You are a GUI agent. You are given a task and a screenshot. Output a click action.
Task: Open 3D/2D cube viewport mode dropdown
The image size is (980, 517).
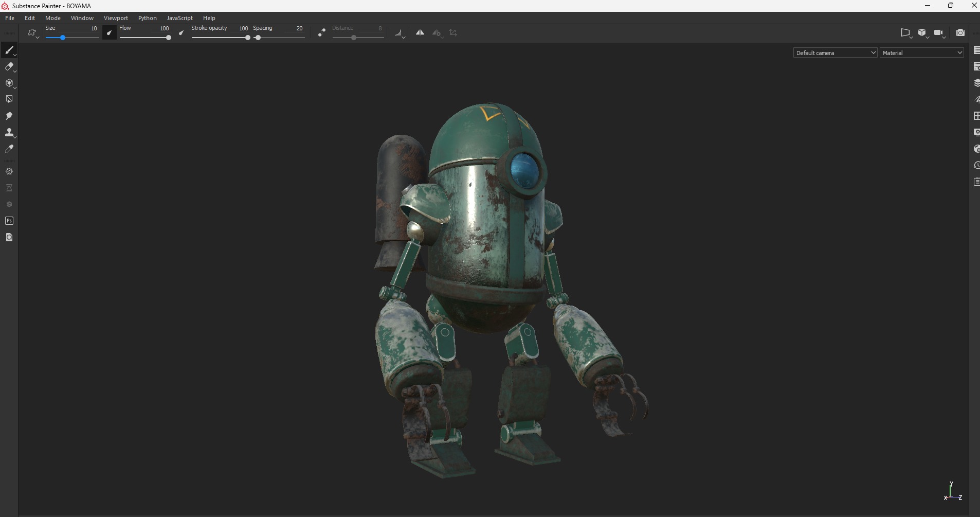tap(923, 33)
